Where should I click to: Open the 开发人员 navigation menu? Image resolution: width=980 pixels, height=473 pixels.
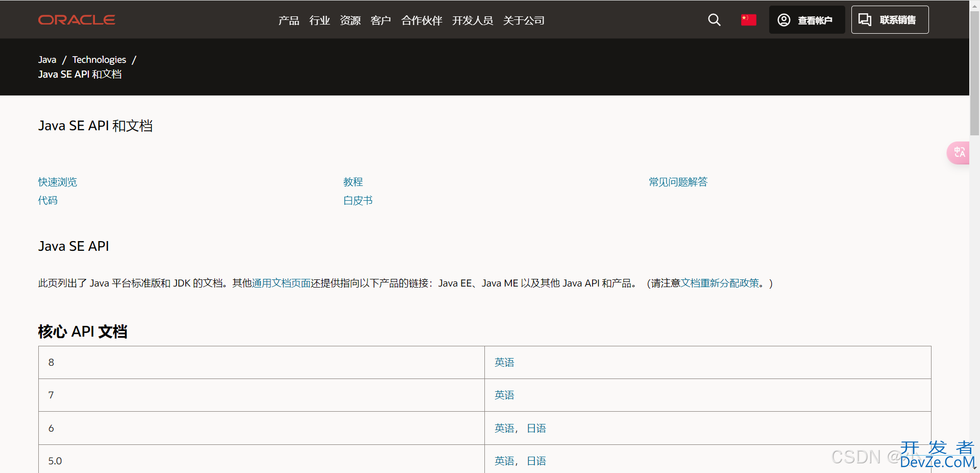pyautogui.click(x=472, y=20)
